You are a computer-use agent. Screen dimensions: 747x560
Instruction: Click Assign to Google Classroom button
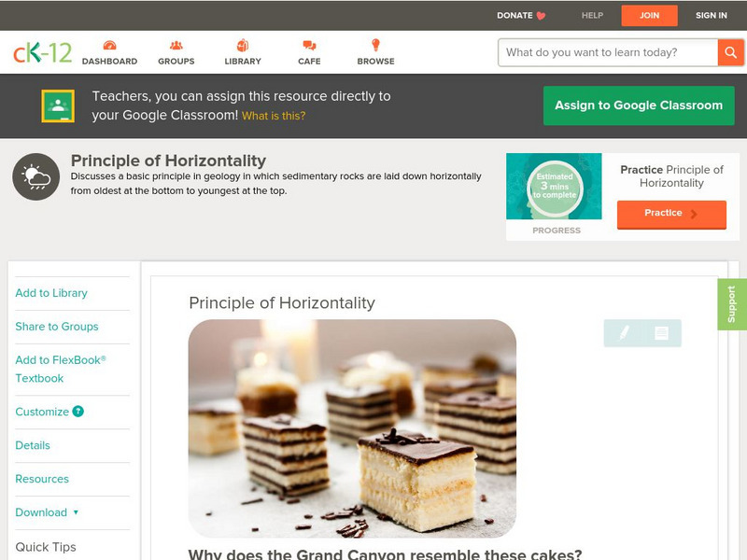pyautogui.click(x=639, y=105)
